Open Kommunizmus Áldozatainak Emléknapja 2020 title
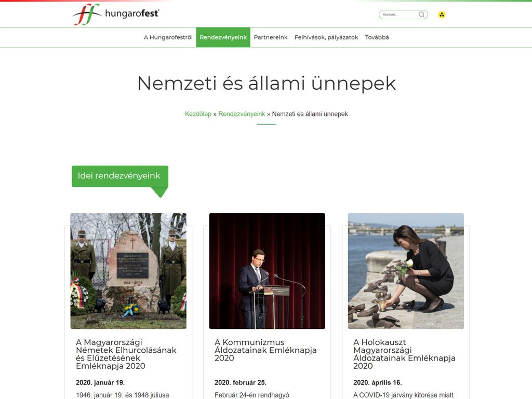Image resolution: width=532 pixels, height=399 pixels. [265, 350]
